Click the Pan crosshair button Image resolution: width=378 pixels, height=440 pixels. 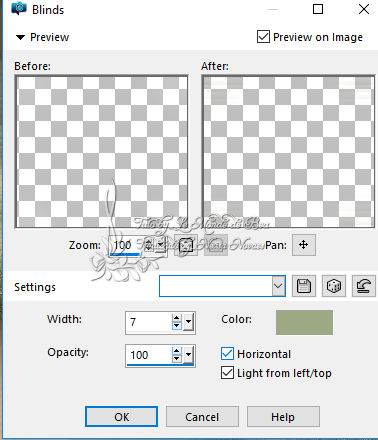304,245
